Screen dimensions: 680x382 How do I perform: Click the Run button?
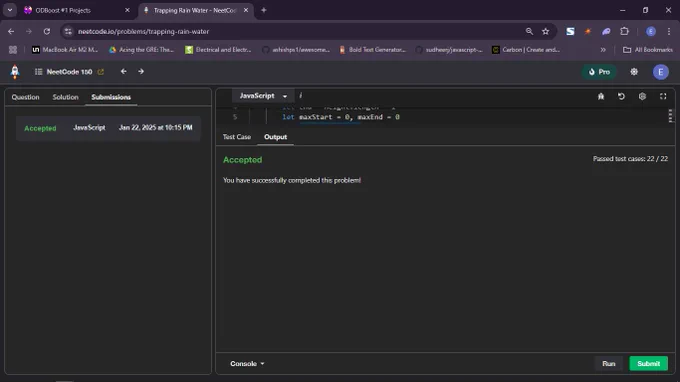click(x=608, y=363)
